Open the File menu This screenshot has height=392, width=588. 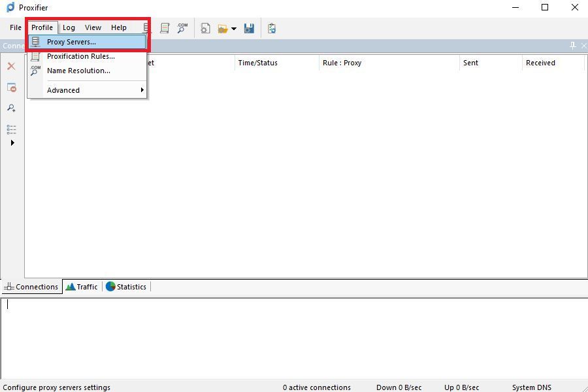tap(16, 27)
